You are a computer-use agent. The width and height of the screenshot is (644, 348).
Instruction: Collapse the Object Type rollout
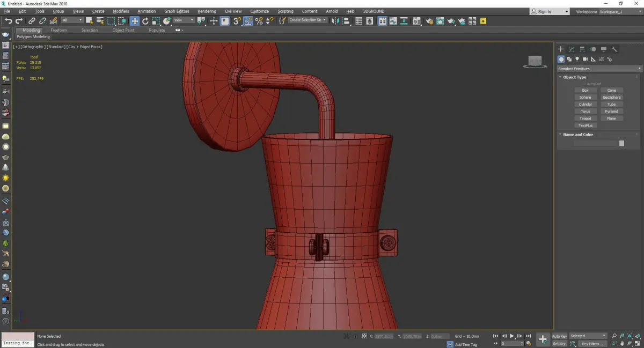[574, 77]
